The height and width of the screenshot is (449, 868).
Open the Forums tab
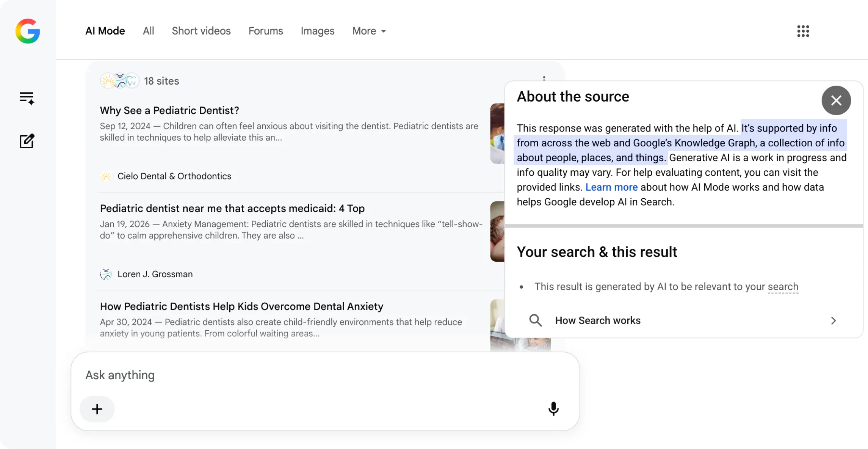(x=265, y=31)
